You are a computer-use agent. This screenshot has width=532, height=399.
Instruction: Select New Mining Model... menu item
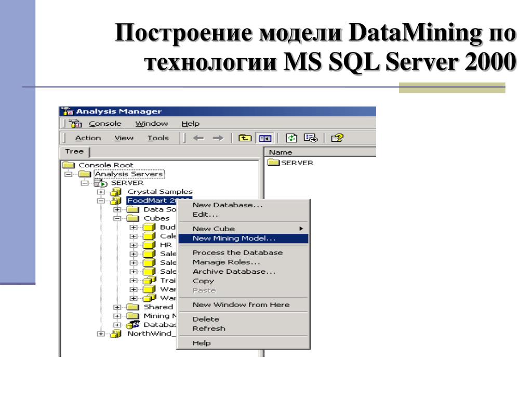pyautogui.click(x=244, y=238)
